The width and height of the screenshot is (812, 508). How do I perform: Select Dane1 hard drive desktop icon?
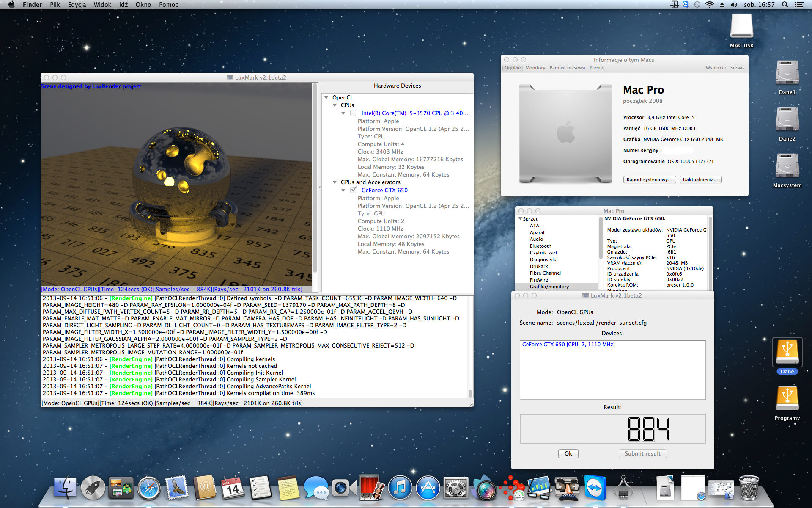[x=787, y=73]
